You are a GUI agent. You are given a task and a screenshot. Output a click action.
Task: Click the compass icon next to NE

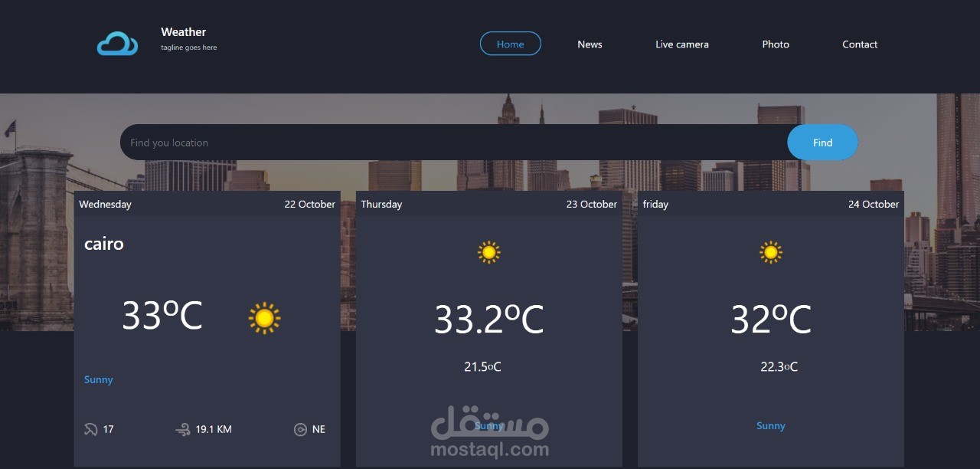tap(299, 429)
